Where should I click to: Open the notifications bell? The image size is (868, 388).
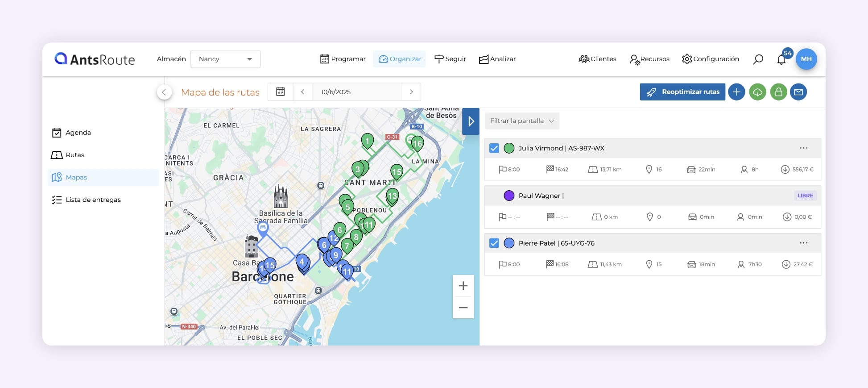[x=781, y=60]
